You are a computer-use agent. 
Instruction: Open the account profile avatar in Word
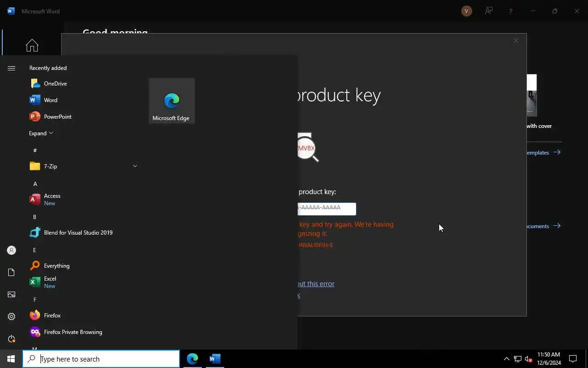[467, 11]
